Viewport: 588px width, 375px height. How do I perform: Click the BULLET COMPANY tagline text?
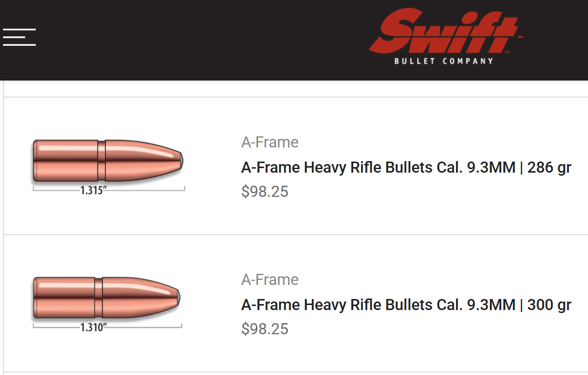[444, 61]
